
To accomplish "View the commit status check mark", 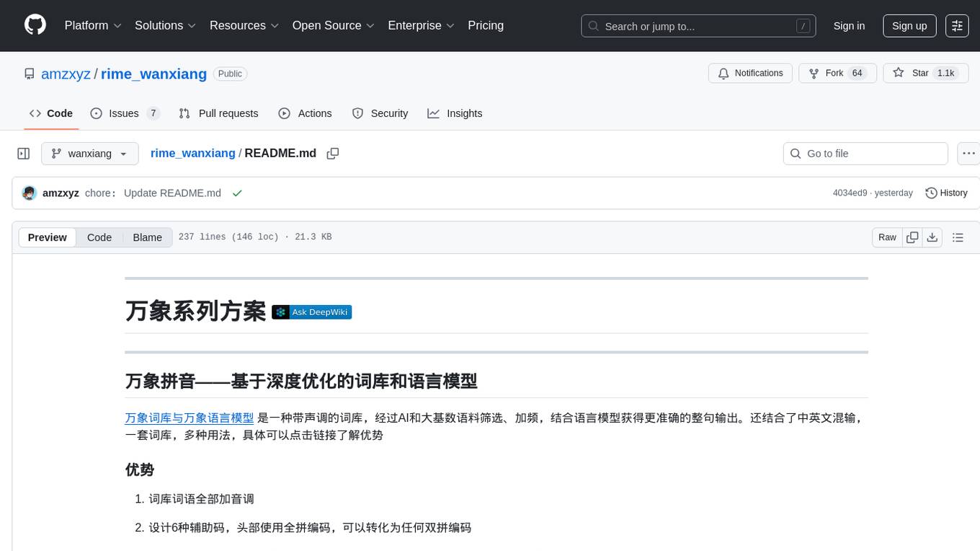I will (x=237, y=193).
